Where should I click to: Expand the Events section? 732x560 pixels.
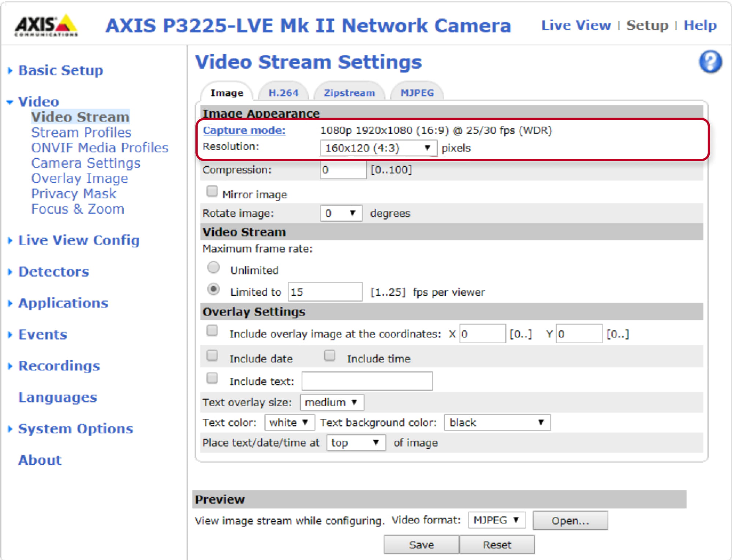[10, 335]
